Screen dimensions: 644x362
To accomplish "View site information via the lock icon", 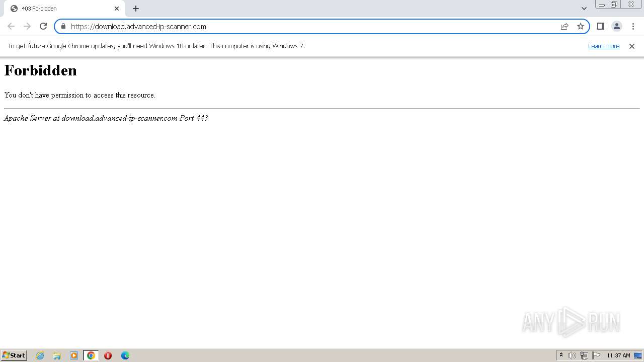I will coord(63,26).
